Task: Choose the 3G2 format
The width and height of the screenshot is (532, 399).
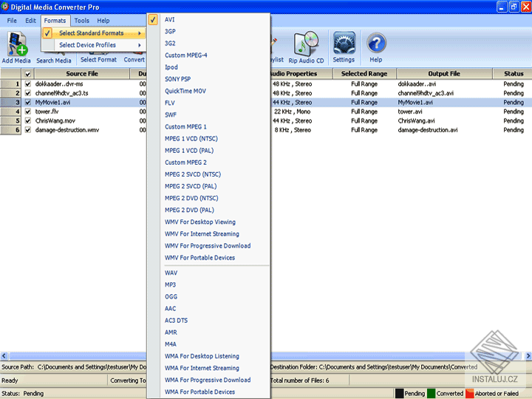Action: pos(208,43)
